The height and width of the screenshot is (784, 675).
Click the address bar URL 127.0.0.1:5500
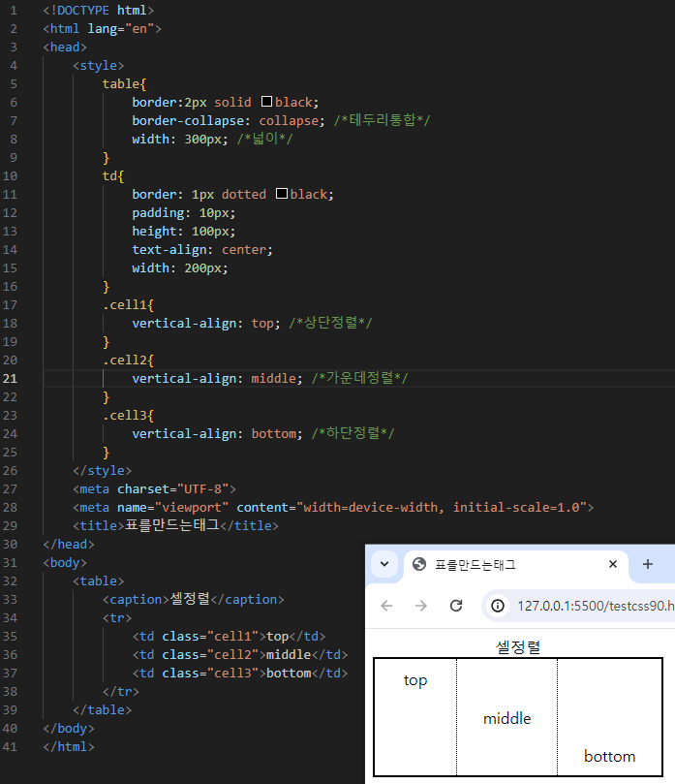click(595, 606)
